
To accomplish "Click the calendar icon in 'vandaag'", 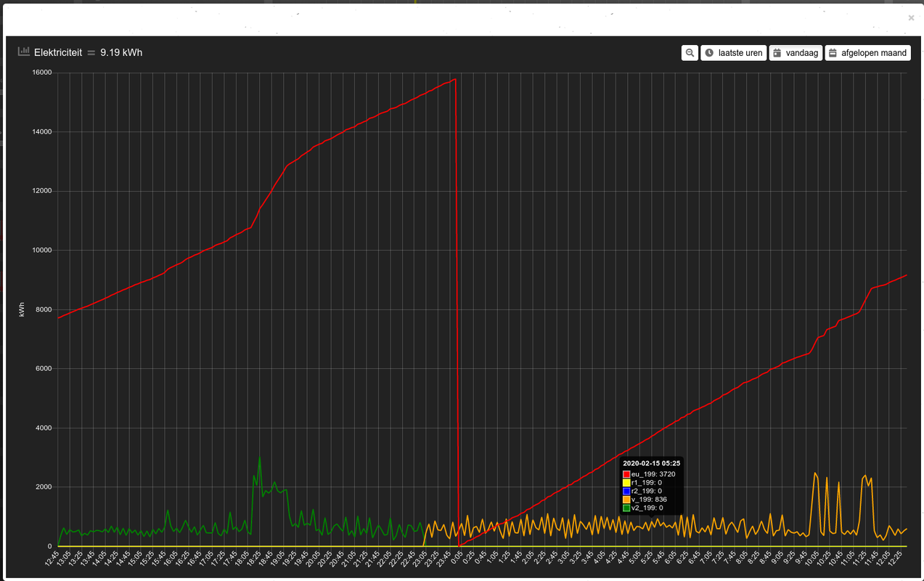I will coord(777,53).
